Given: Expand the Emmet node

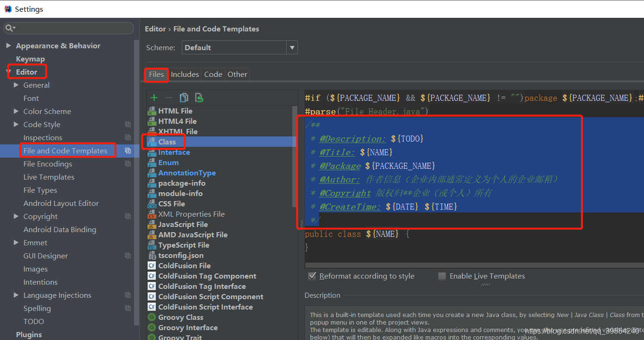Looking at the screenshot, I should [16, 242].
